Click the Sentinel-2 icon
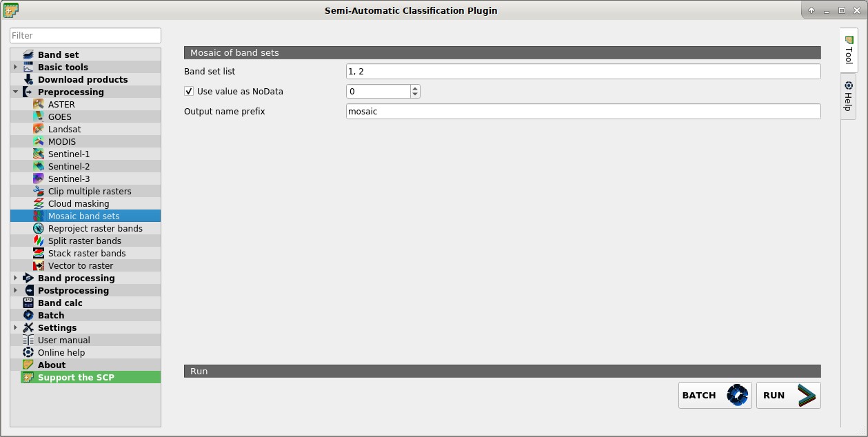This screenshot has height=437, width=868. click(39, 166)
